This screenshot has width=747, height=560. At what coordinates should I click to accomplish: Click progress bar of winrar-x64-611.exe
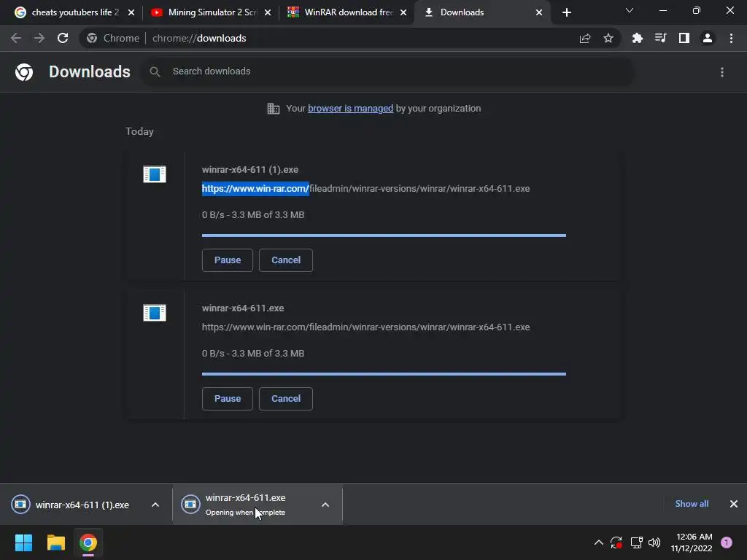pos(384,374)
